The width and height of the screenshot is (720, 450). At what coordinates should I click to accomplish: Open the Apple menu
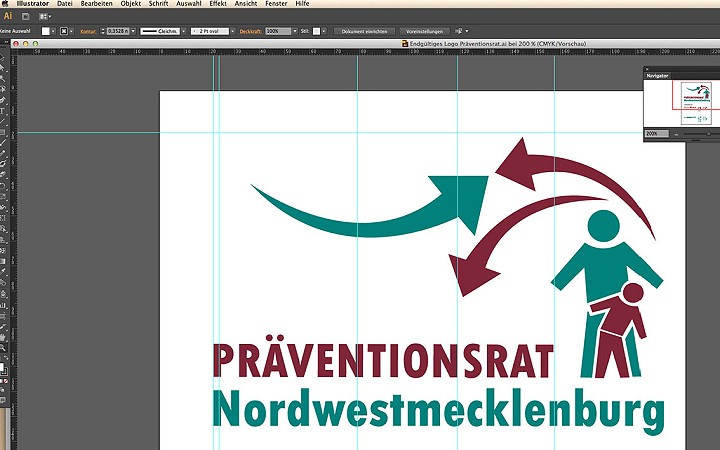click(x=5, y=4)
